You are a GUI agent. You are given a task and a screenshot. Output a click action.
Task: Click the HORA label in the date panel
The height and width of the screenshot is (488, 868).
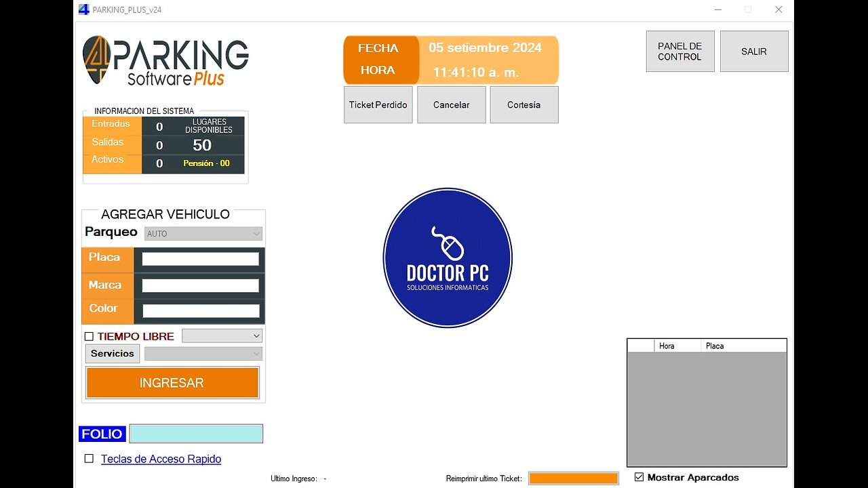(378, 70)
